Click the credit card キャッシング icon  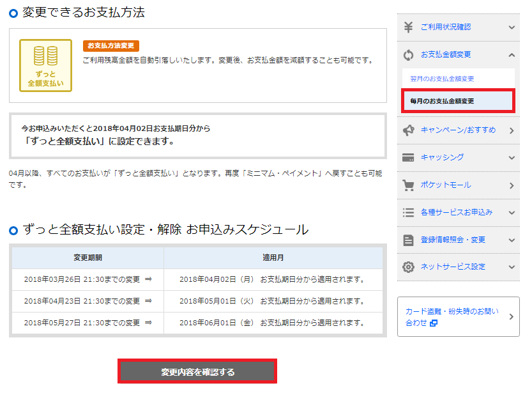[409, 157]
